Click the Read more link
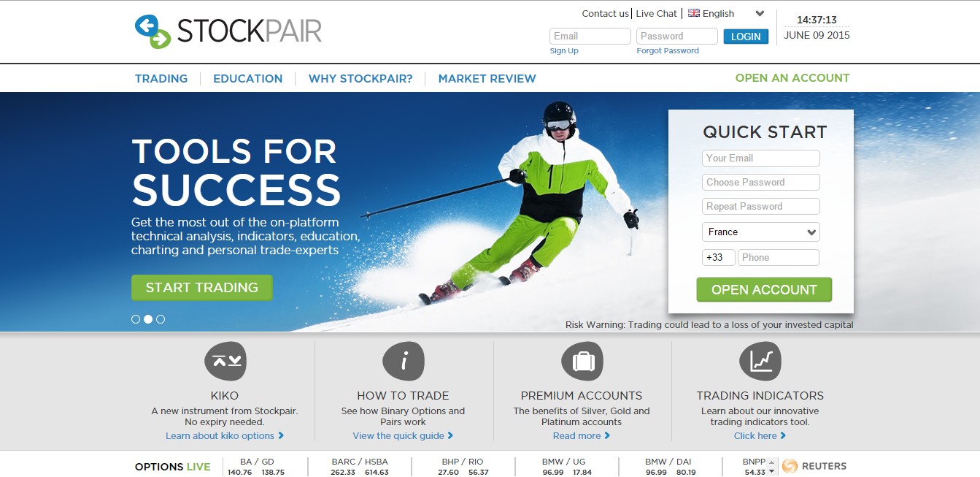This screenshot has height=477, width=980. pos(582,436)
